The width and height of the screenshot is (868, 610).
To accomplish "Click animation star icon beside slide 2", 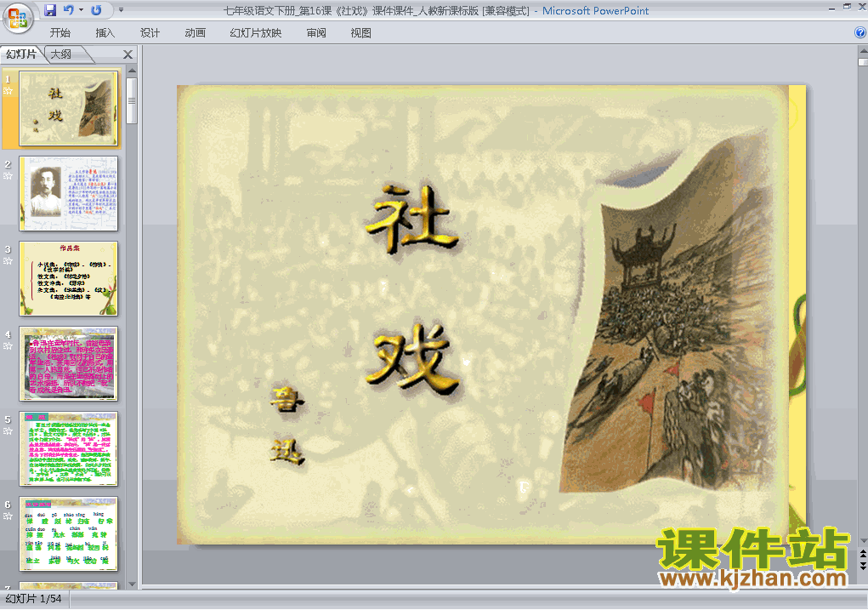I will (x=8, y=176).
